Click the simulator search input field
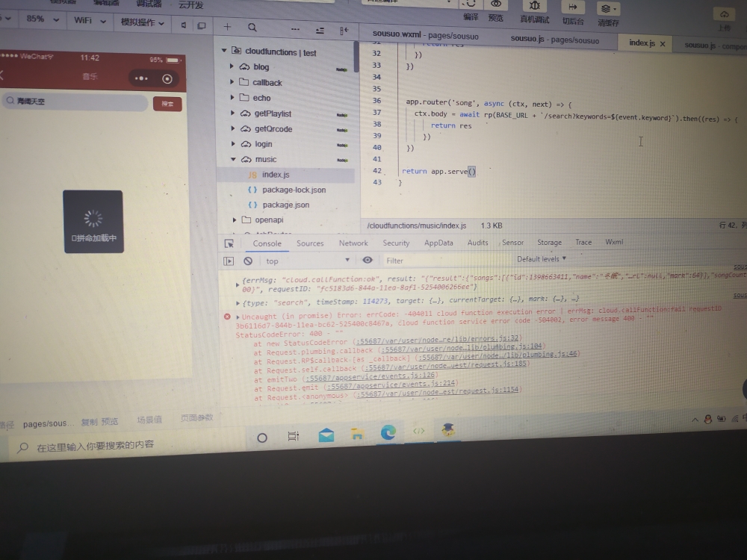Viewport: 747px width, 560px height. click(75, 102)
